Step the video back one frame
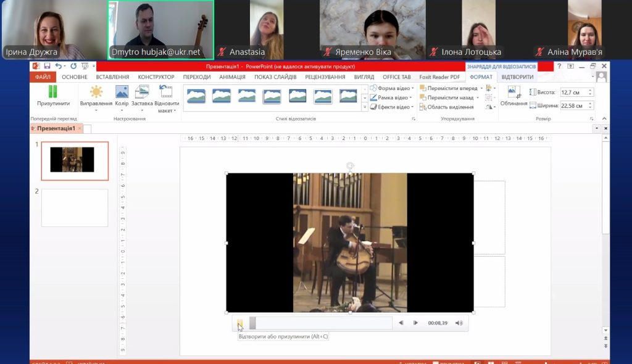Viewport: 632px width, 364px height. pos(401,323)
